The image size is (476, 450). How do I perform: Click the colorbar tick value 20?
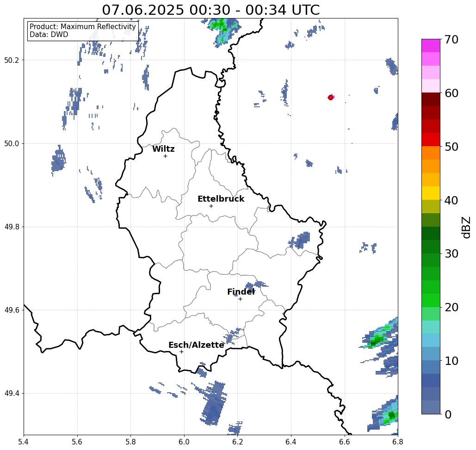click(451, 308)
